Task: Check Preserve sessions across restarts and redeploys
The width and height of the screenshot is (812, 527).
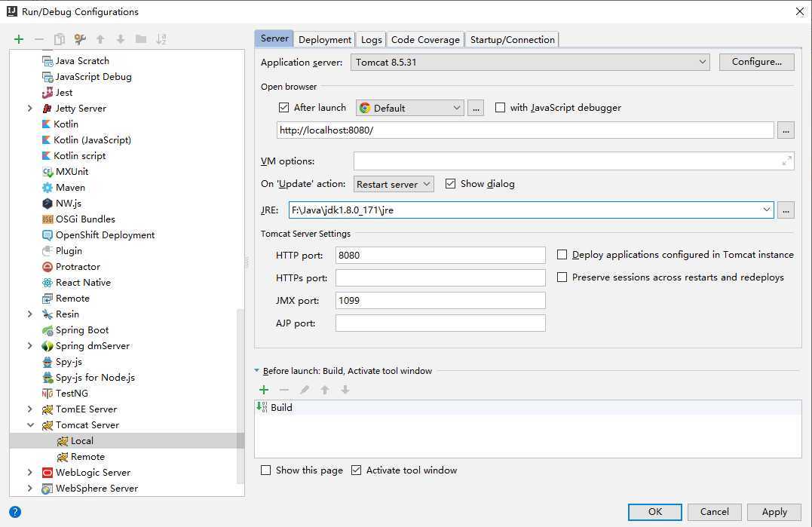Action: tap(562, 277)
